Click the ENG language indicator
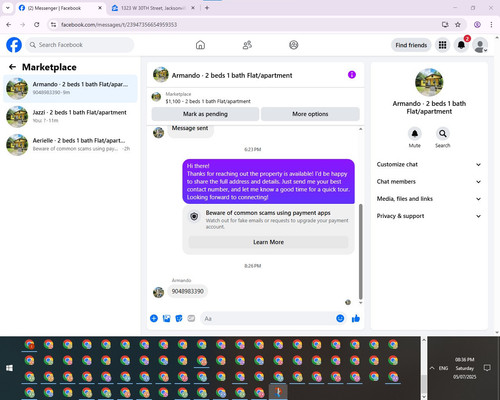Viewport: 500px width, 400px height. click(443, 368)
